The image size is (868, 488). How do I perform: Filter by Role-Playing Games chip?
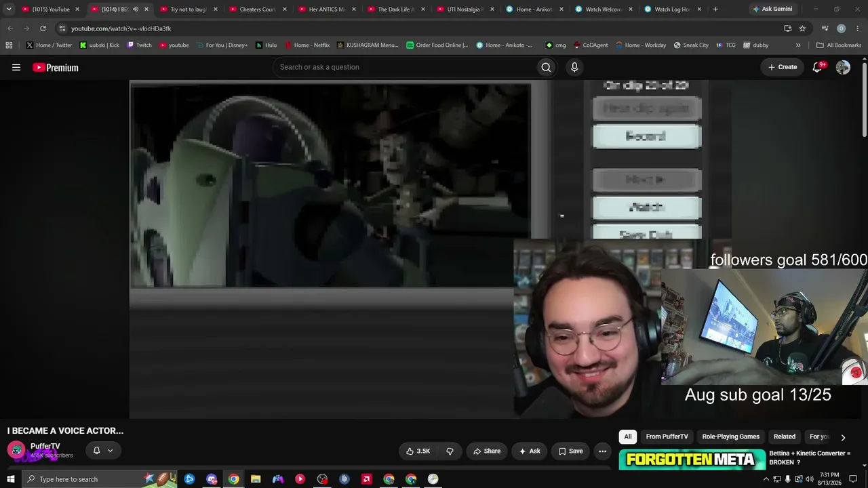pyautogui.click(x=730, y=437)
